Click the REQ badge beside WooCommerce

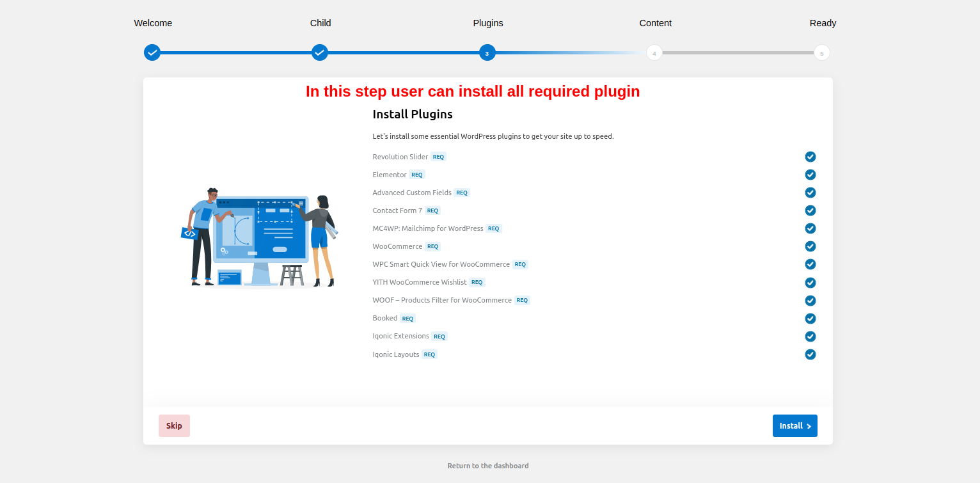tap(433, 246)
